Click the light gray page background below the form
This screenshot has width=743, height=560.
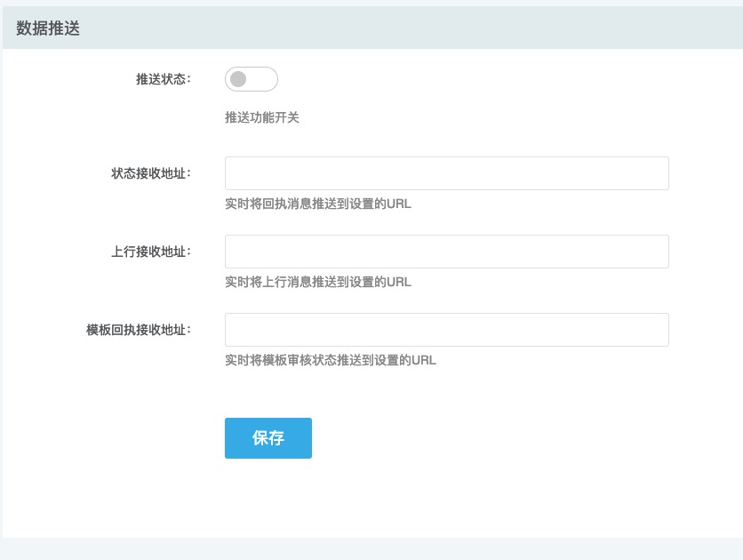coord(371,548)
